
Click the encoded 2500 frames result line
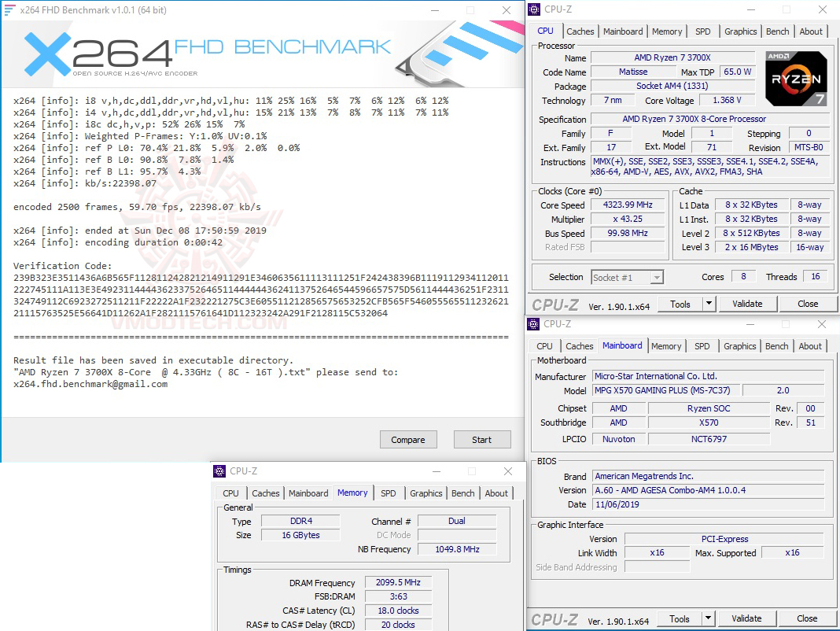tap(137, 207)
